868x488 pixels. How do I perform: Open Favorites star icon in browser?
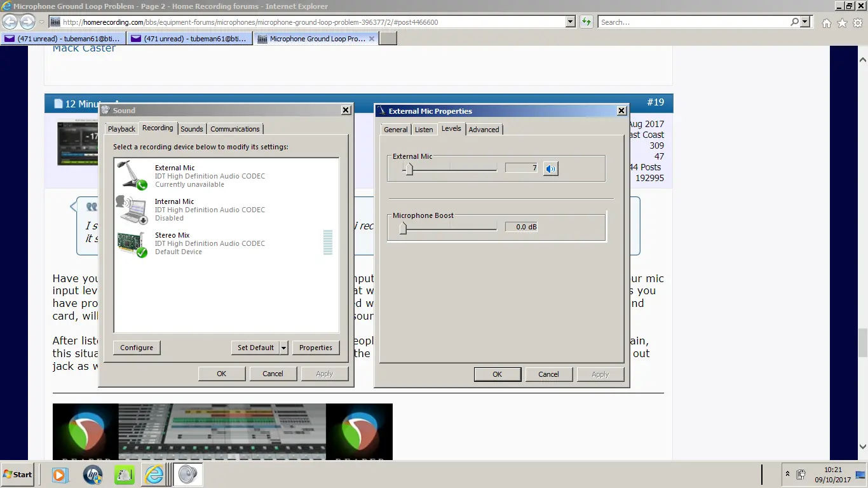pyautogui.click(x=842, y=23)
